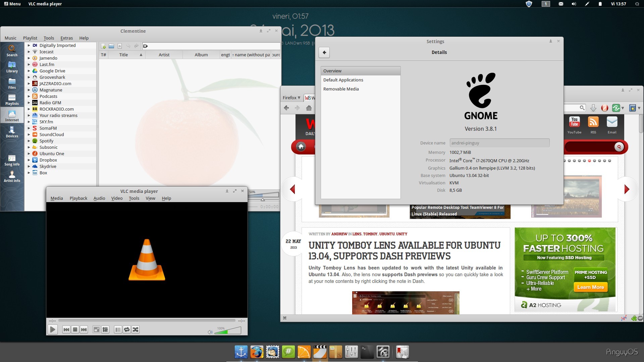Image resolution: width=644 pixels, height=362 pixels.
Task: Expand the Podcasts tree item
Action: tap(29, 96)
